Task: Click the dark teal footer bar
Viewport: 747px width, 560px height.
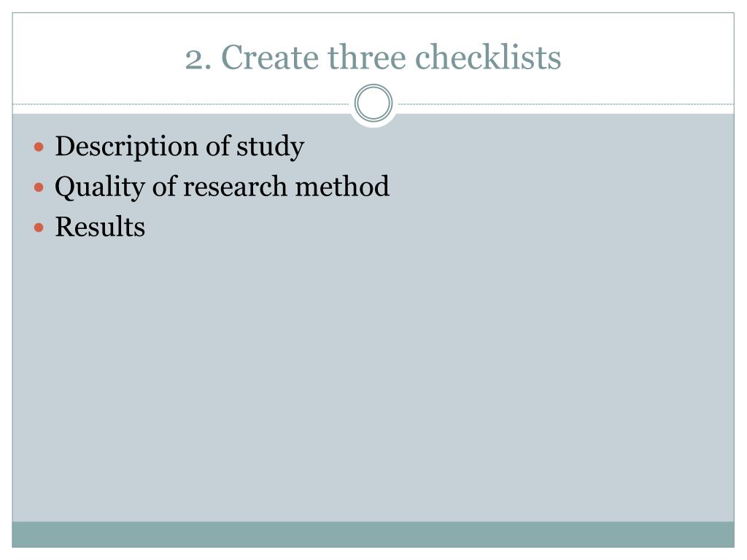Action: (373, 534)
